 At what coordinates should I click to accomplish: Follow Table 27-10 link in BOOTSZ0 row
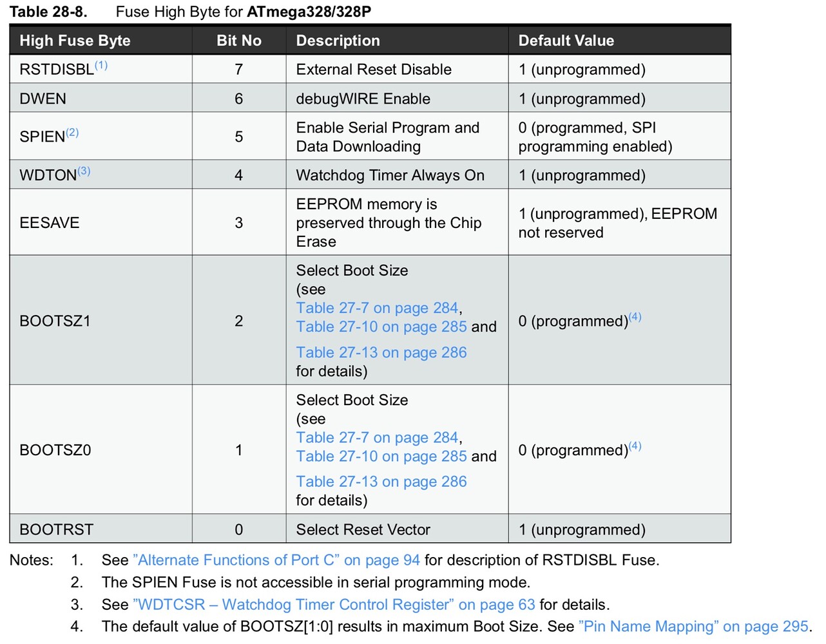(381, 457)
